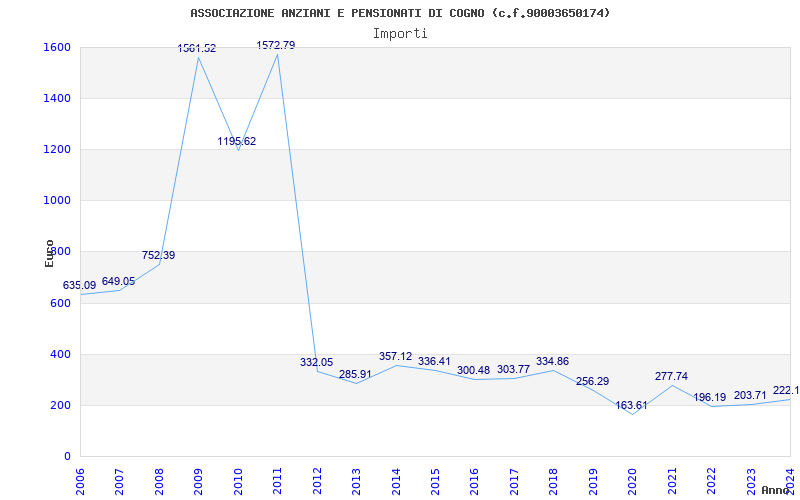This screenshot has width=800, height=500.
Task: Click the 752.39 value label
Action: pos(158,255)
